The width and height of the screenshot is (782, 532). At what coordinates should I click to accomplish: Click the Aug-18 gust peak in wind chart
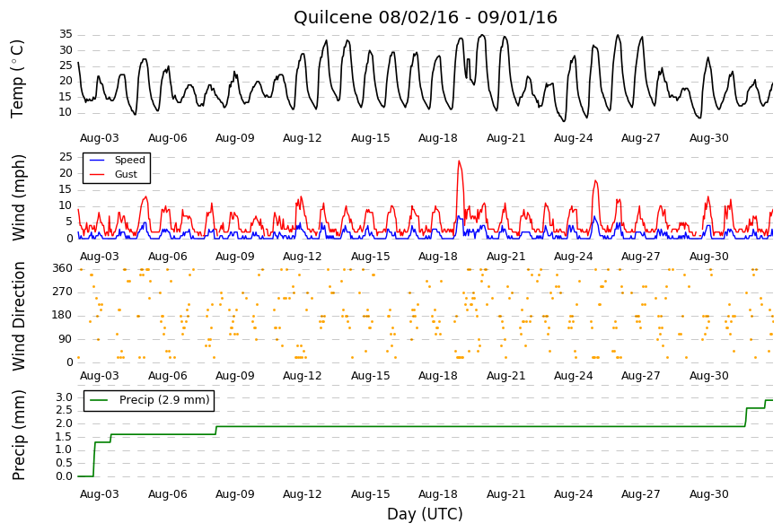point(459,161)
